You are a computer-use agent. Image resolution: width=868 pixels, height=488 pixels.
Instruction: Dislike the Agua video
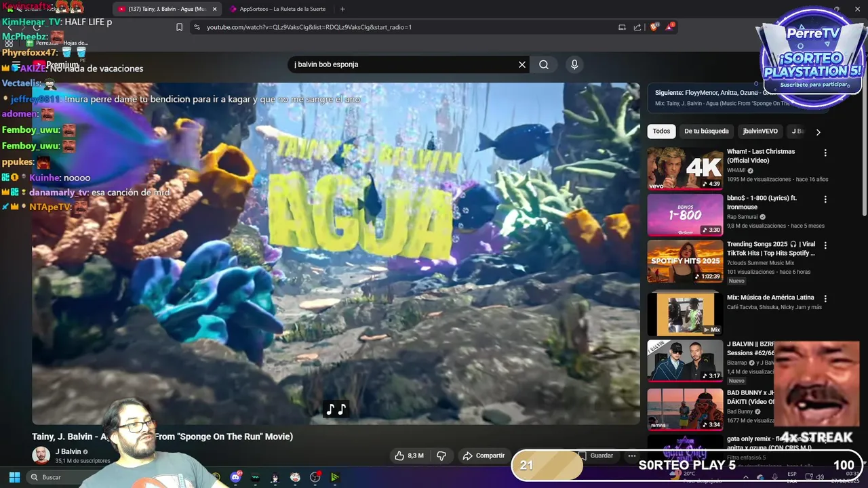[441, 455]
